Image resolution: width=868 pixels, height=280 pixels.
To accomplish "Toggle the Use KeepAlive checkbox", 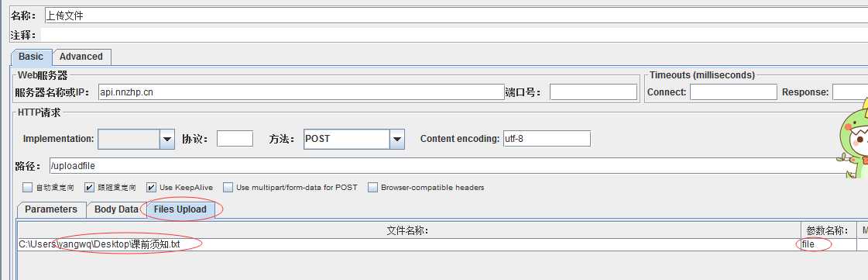I will [x=152, y=188].
